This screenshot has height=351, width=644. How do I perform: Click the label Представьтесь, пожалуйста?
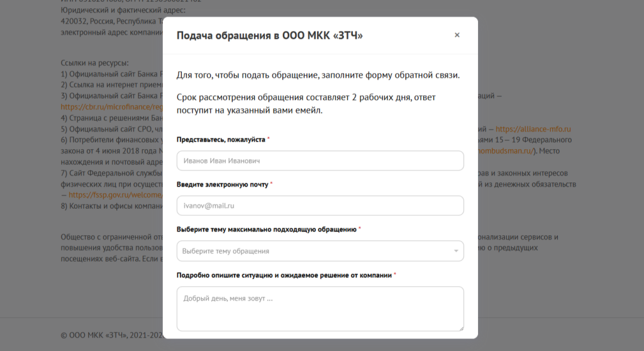click(x=221, y=140)
